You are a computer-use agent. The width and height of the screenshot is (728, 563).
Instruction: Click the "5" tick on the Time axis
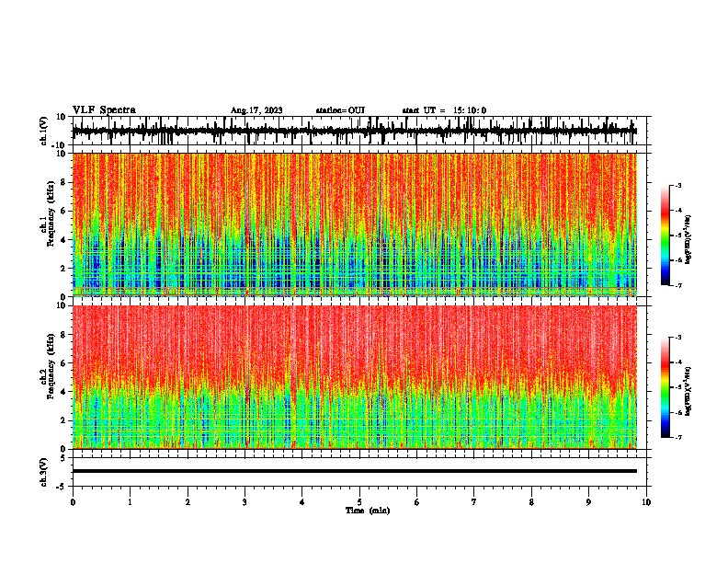click(359, 502)
